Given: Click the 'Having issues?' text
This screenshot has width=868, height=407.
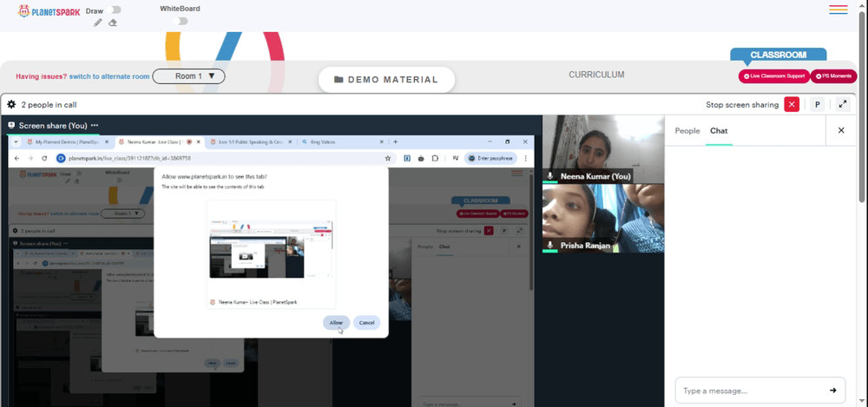Looking at the screenshot, I should click(42, 76).
